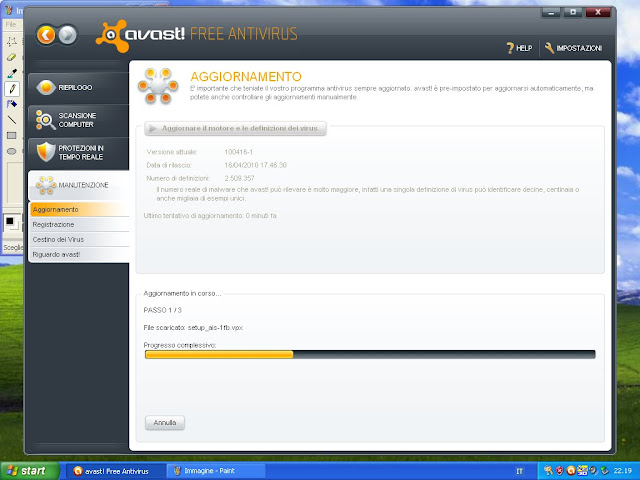640x480 pixels.
Task: Select the Eraser tool in Paint
Action: pos(12,57)
